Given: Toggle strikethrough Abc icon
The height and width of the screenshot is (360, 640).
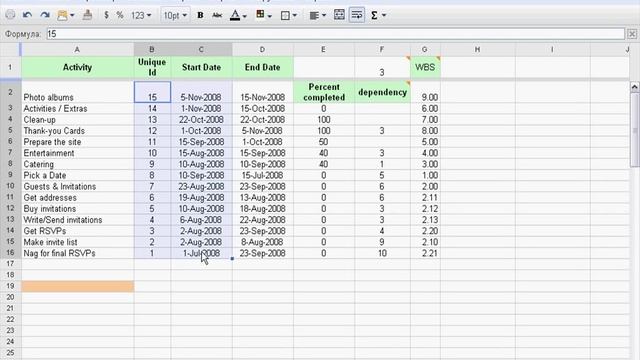Looking at the screenshot, I should pyautogui.click(x=217, y=15).
